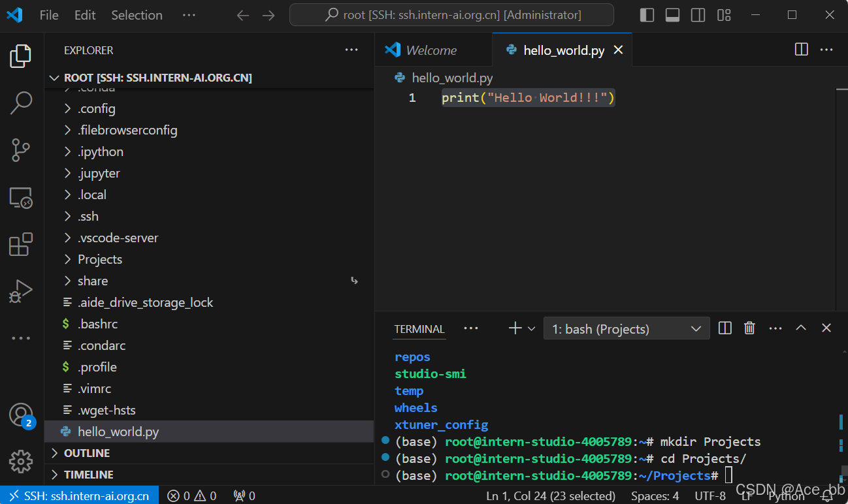Open the .condarc file

point(209,345)
